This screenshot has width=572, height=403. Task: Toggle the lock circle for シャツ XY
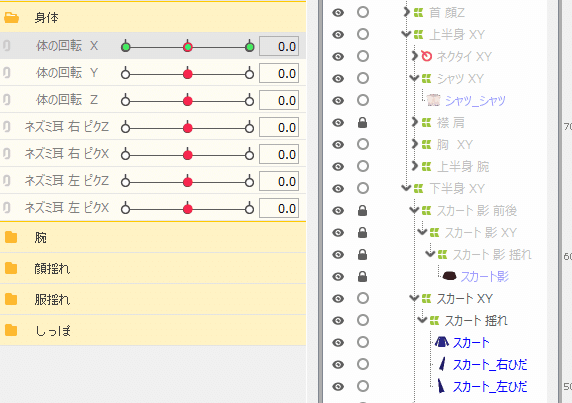[x=363, y=78]
